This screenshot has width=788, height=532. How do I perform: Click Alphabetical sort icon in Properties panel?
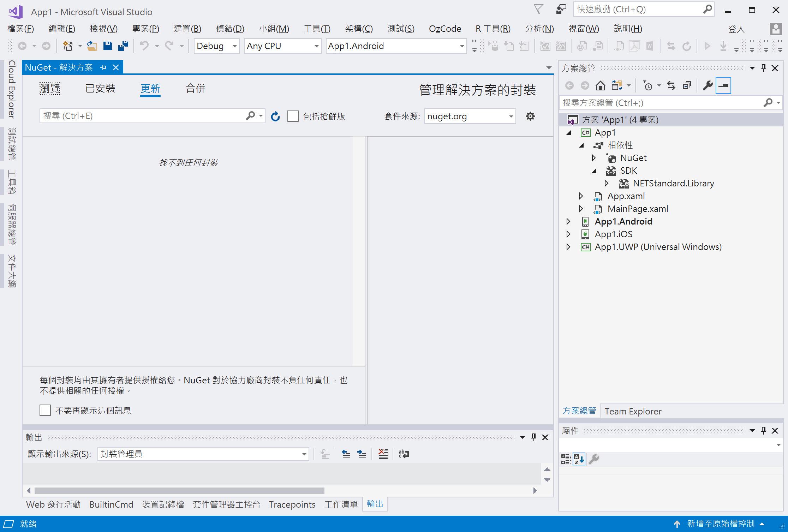click(579, 459)
